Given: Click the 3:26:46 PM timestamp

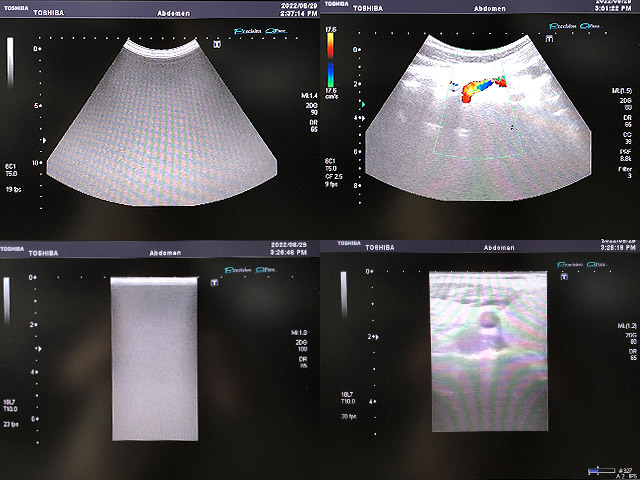Looking at the screenshot, I should pos(289,253).
